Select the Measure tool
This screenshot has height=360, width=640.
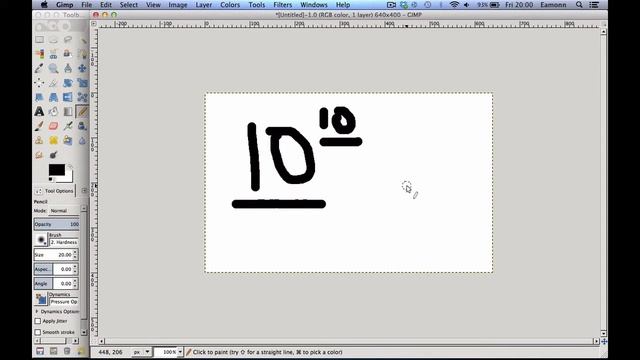click(68, 68)
